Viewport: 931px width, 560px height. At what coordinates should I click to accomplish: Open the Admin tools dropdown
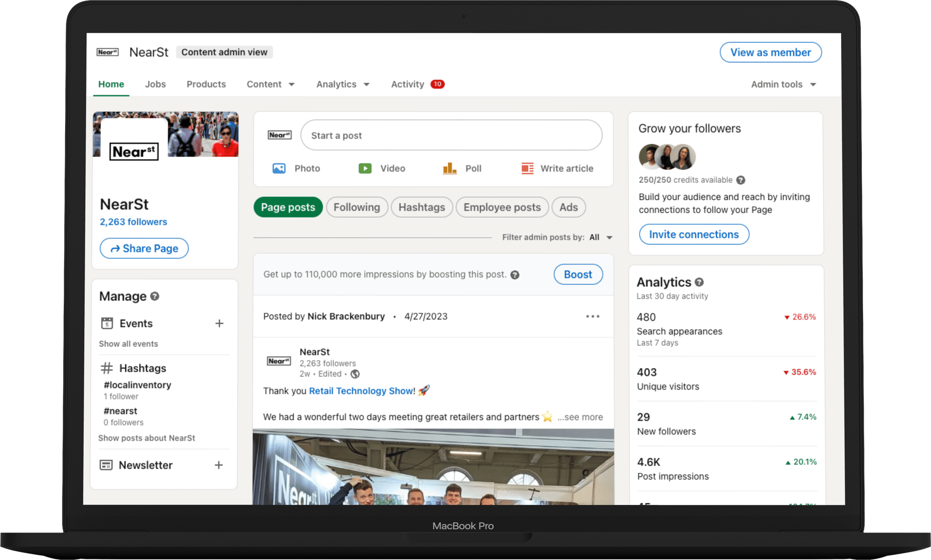(783, 84)
